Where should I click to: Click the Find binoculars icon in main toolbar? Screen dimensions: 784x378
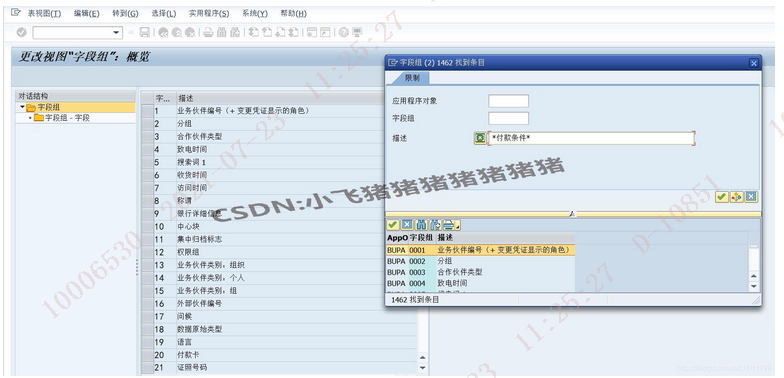[x=222, y=32]
